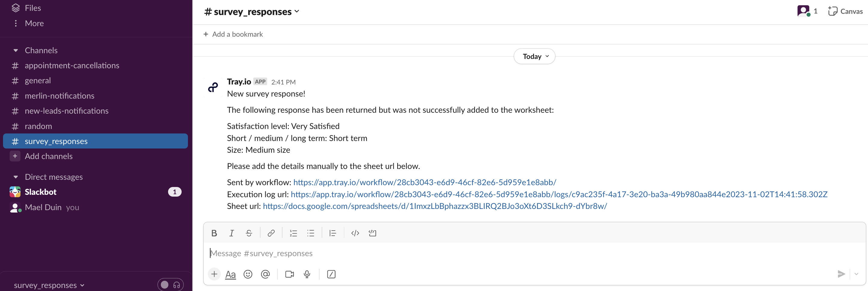Screen dimensions: 868x291
Task: Toggle bulleted list formatting
Action: pos(311,233)
